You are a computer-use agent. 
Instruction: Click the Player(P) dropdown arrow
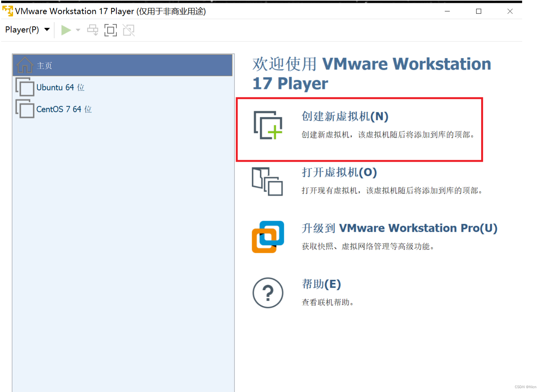(x=47, y=30)
